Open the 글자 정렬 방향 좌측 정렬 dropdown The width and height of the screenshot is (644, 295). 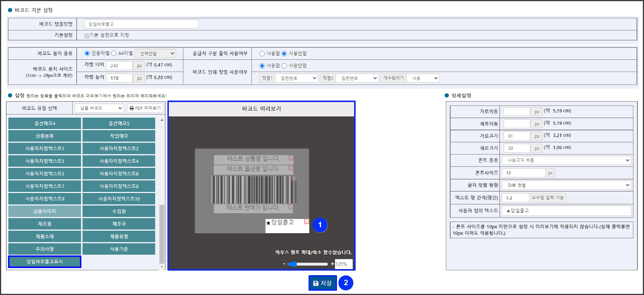[566, 185]
